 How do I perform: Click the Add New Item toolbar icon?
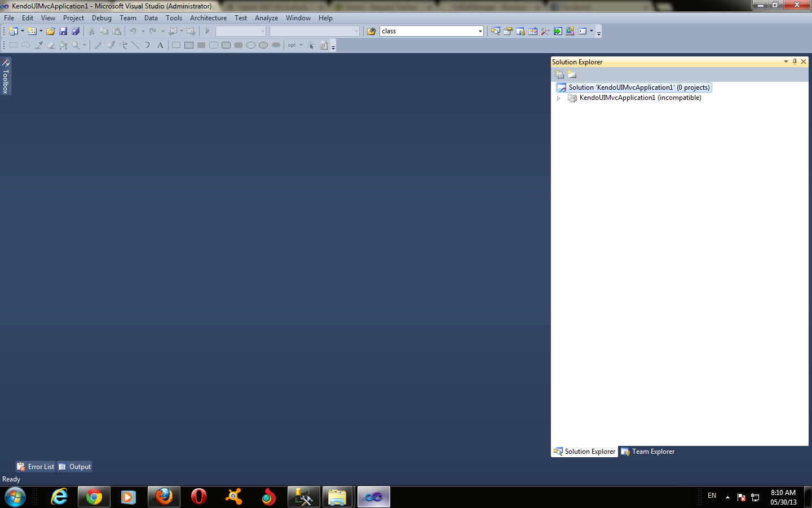pyautogui.click(x=32, y=31)
